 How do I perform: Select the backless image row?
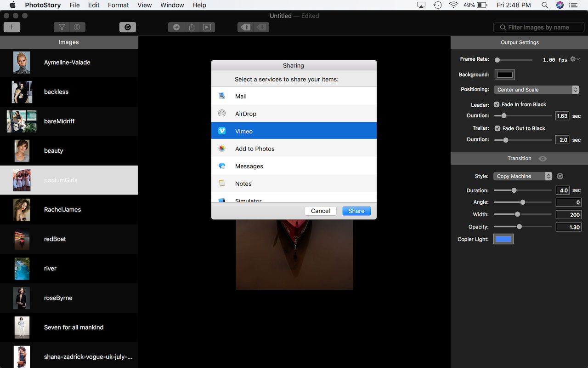click(x=69, y=92)
